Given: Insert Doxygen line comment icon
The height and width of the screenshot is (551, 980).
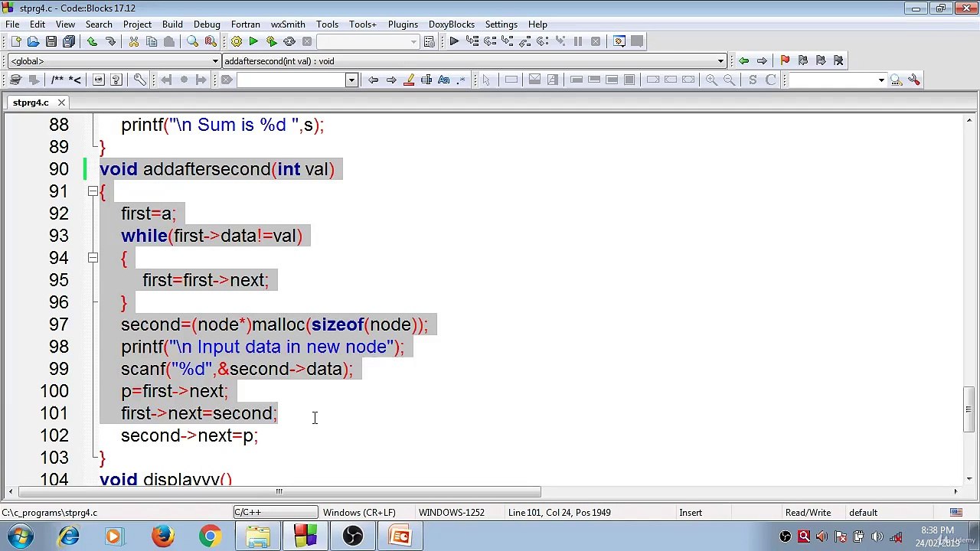Looking at the screenshot, I should pos(75,80).
